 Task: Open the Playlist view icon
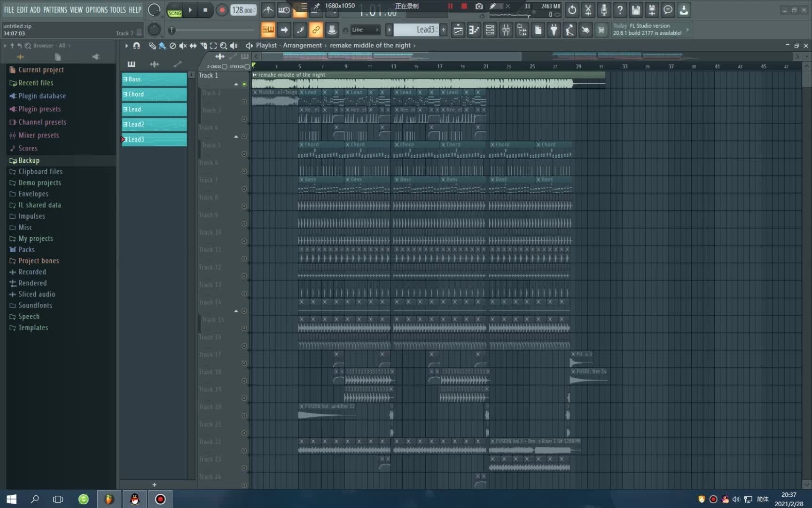click(458, 30)
